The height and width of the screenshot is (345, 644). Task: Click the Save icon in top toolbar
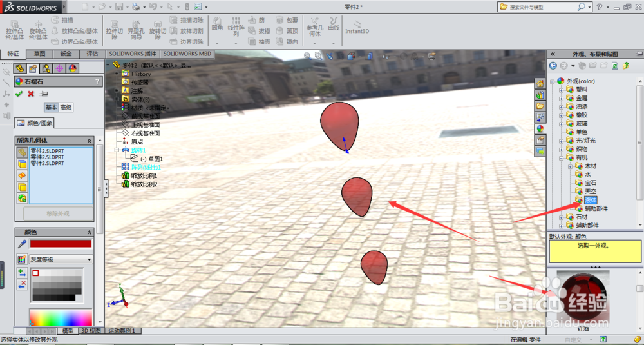(119, 7)
